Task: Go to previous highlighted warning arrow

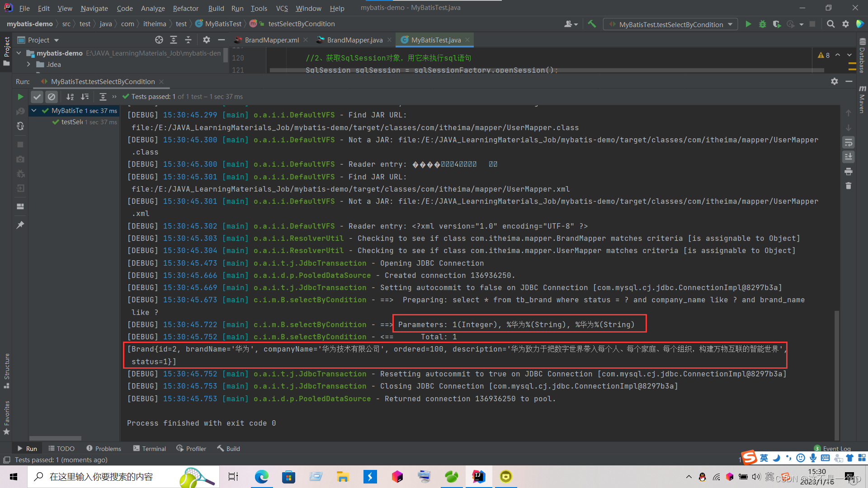Action: 838,55
